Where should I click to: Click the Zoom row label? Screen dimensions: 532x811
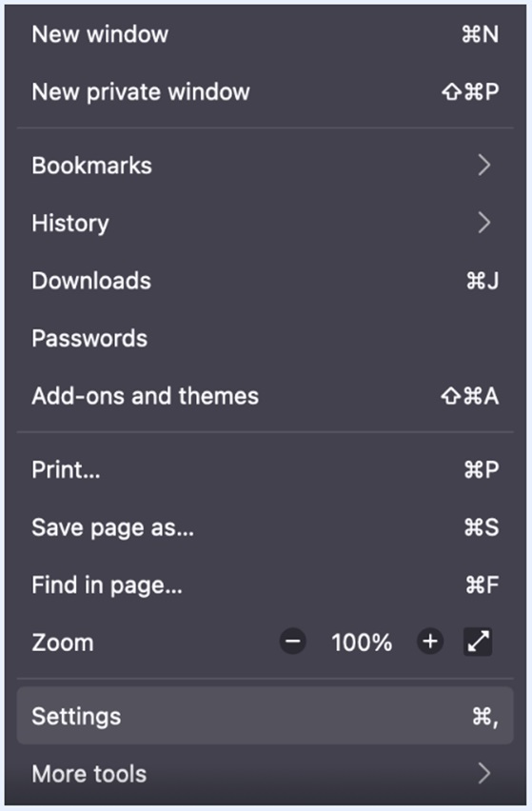[63, 643]
